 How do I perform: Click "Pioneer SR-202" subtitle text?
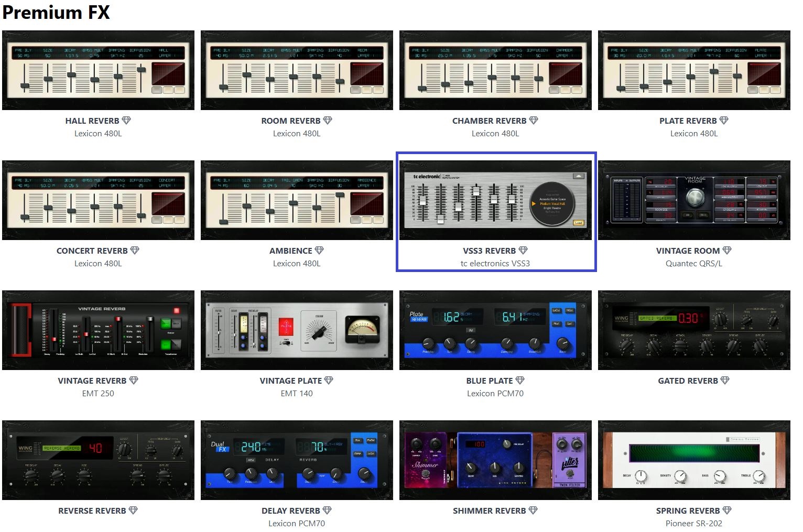tap(694, 524)
